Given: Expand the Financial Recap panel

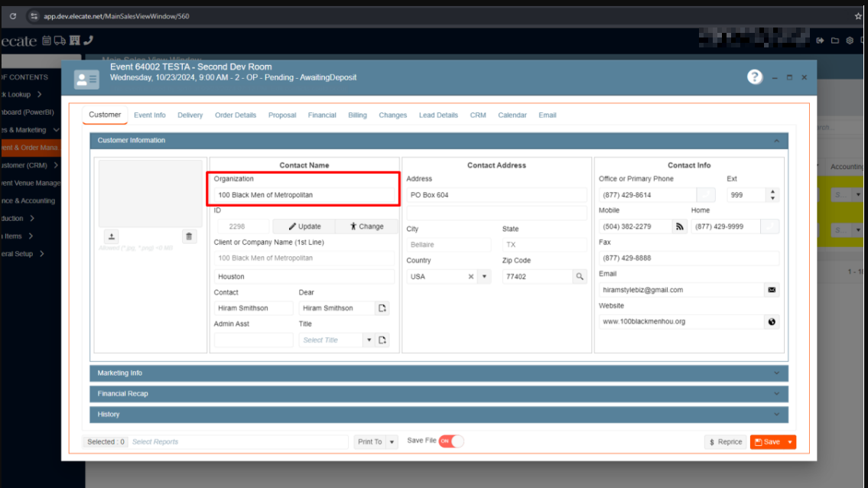Looking at the screenshot, I should pos(438,394).
